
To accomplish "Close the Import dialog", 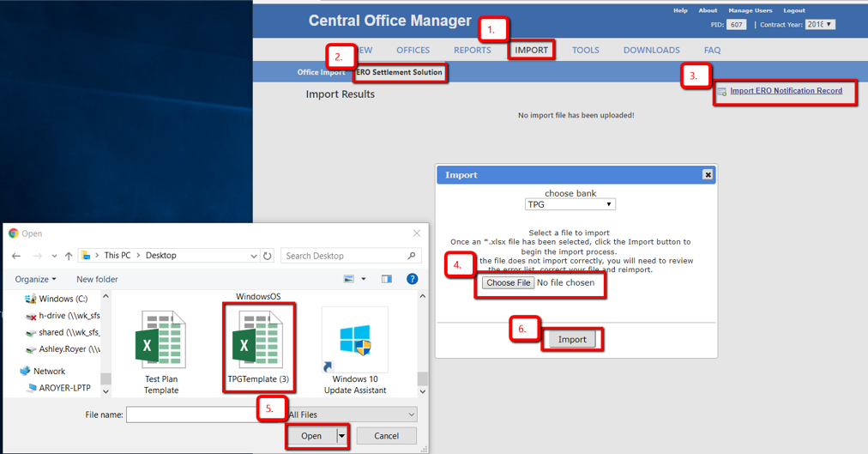I will pos(708,174).
